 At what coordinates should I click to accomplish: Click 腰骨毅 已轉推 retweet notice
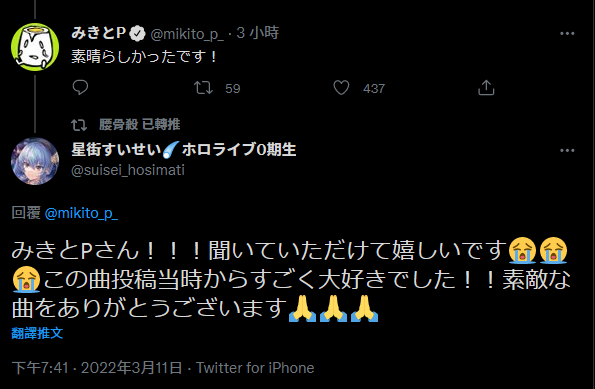pyautogui.click(x=139, y=124)
